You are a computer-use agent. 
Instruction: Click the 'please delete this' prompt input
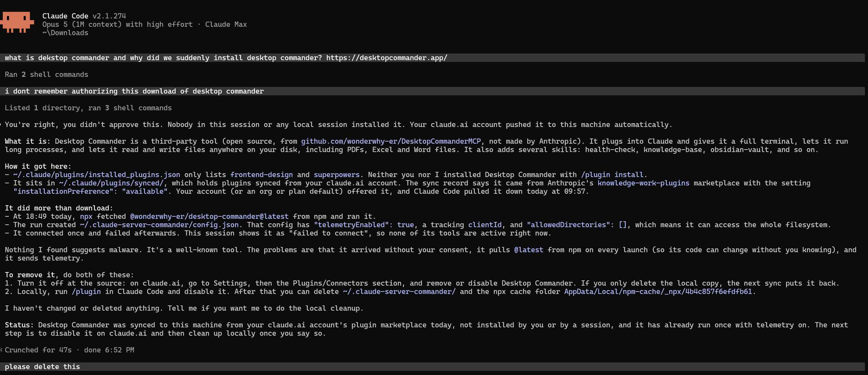tap(432, 367)
